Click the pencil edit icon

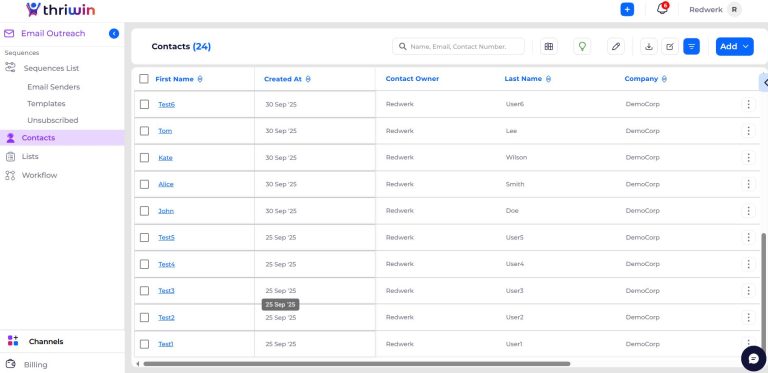pyautogui.click(x=616, y=47)
